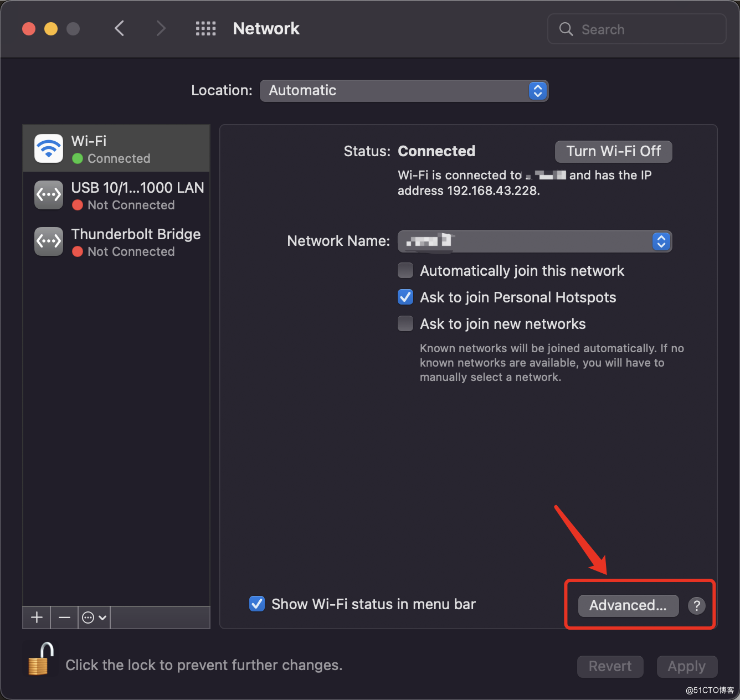740x700 pixels.
Task: Select Thunderbolt Bridge service
Action: [116, 241]
